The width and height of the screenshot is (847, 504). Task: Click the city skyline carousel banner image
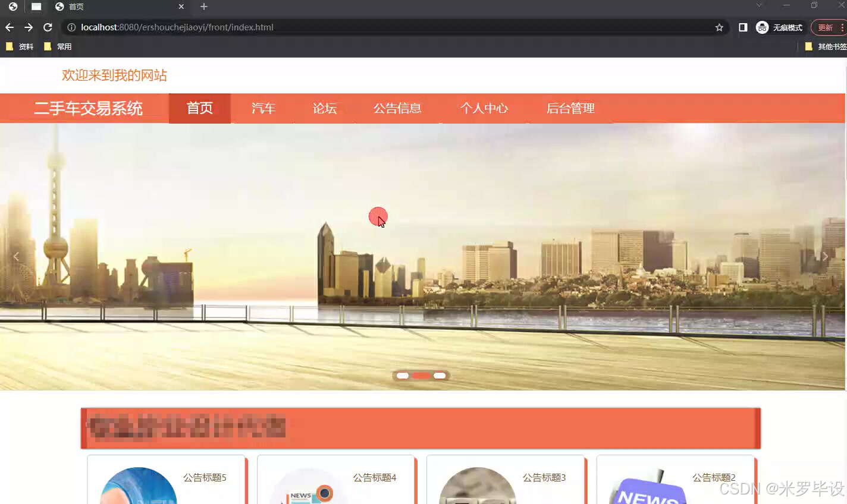422,257
